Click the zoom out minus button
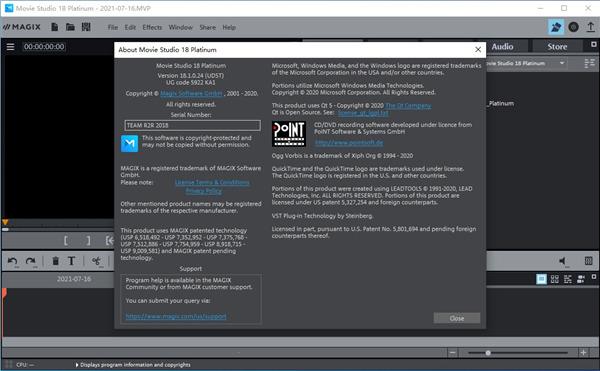This screenshot has height=371, width=600. tap(452, 353)
